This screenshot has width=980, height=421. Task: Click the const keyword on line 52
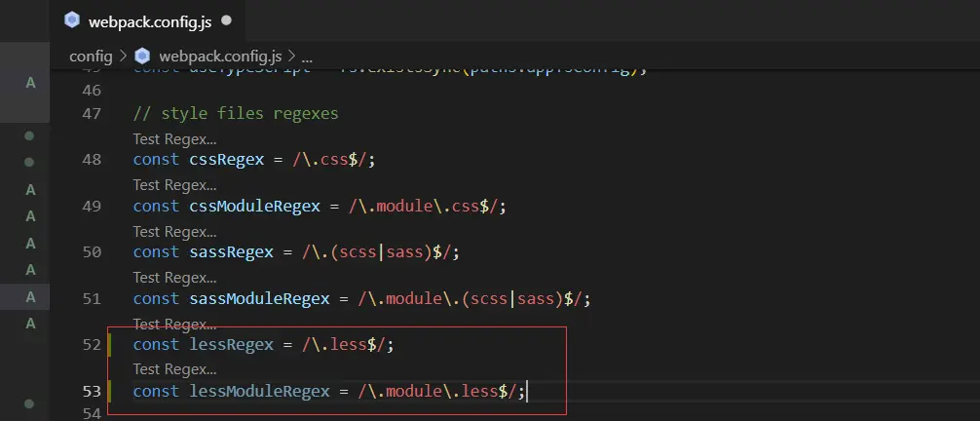(156, 345)
